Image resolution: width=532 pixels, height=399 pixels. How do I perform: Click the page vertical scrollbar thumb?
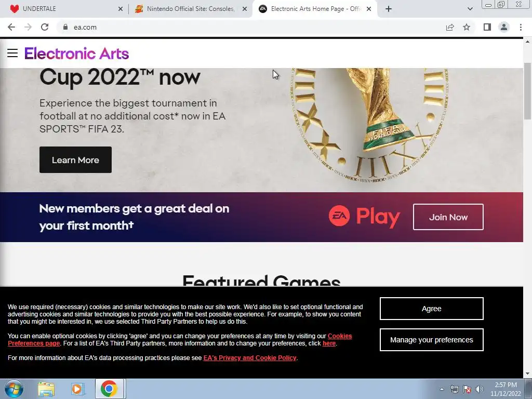click(527, 91)
